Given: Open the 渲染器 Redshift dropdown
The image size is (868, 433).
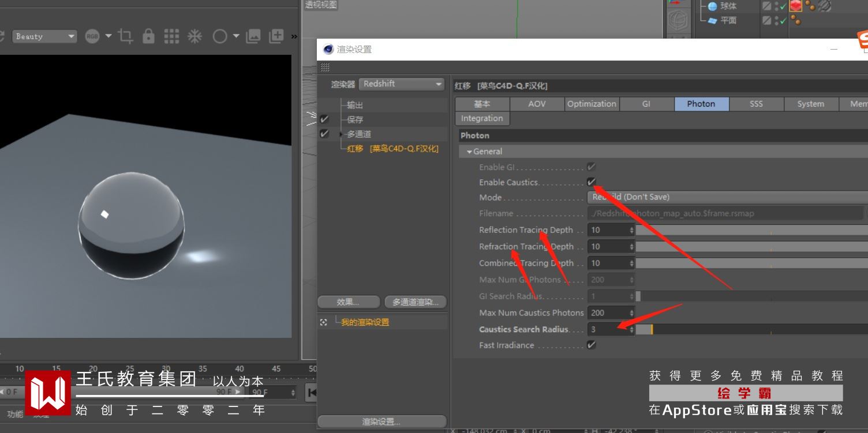Looking at the screenshot, I should click(402, 84).
